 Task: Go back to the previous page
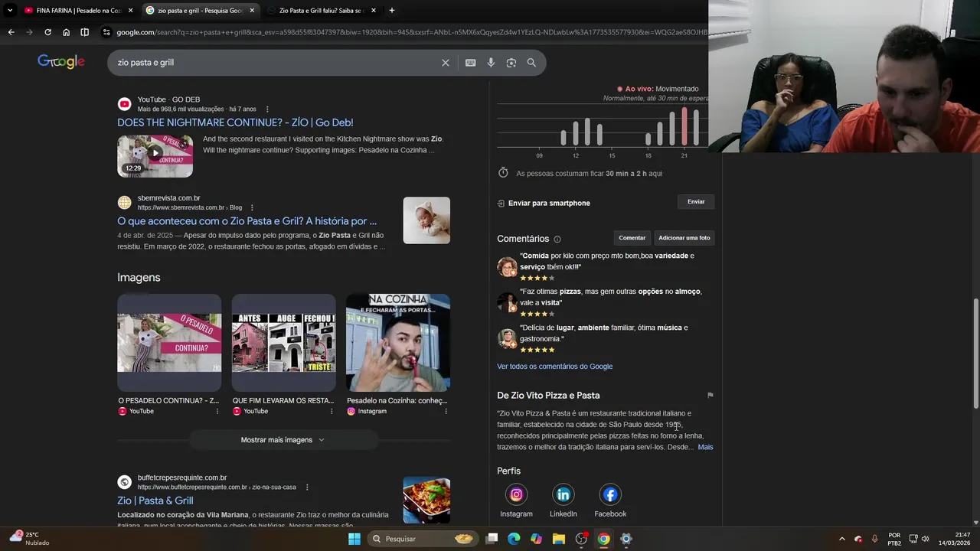click(x=11, y=32)
